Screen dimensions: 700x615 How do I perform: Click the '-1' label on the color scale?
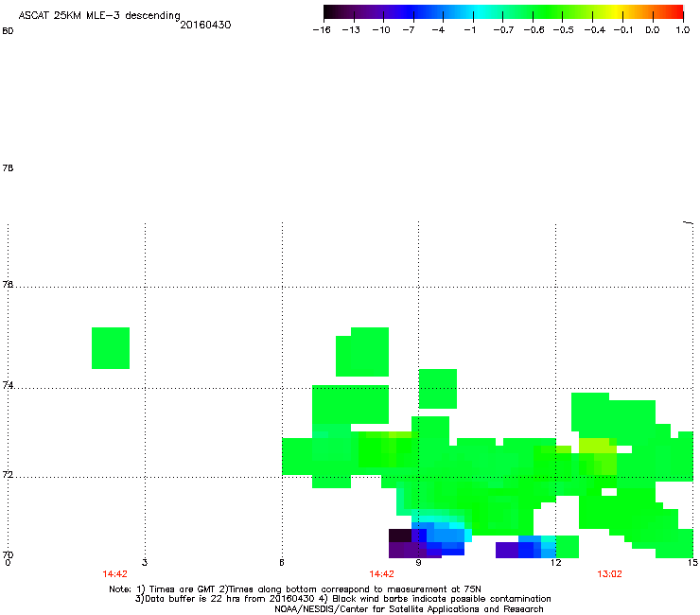click(469, 30)
